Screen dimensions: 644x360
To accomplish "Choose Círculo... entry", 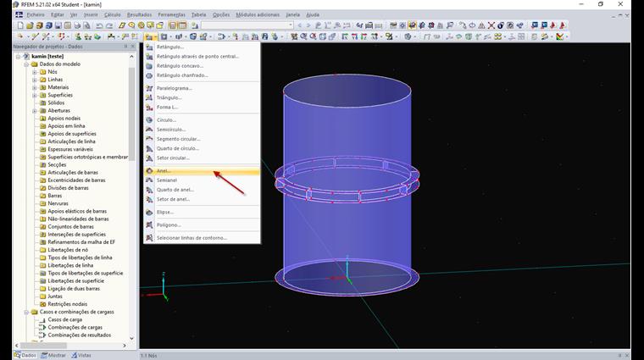I will 202,120.
